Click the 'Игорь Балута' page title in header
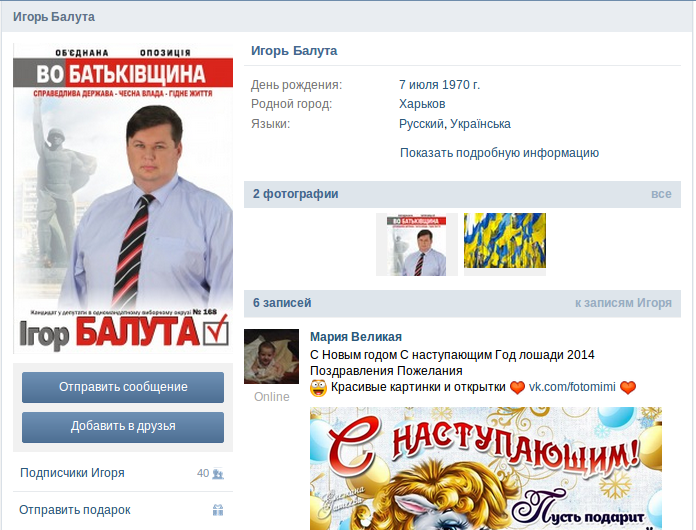 pyautogui.click(x=54, y=17)
